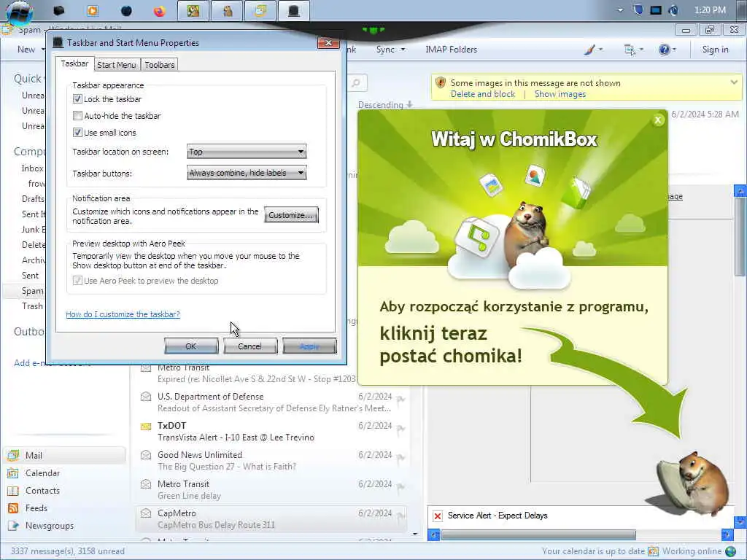Open the Taskbar location on screen dropdown
Viewport: 747px width, 560px height.
click(x=247, y=152)
